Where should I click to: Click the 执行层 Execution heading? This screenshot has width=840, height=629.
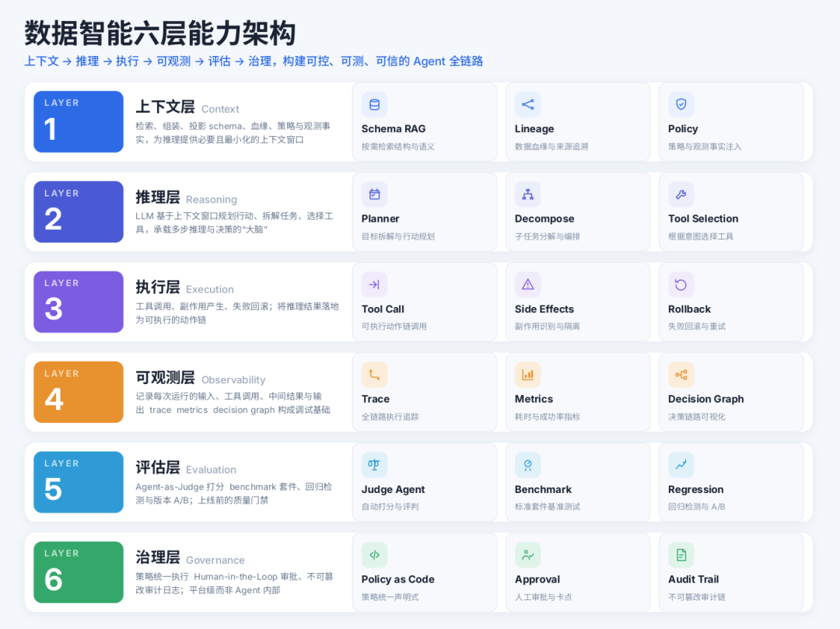tap(184, 288)
